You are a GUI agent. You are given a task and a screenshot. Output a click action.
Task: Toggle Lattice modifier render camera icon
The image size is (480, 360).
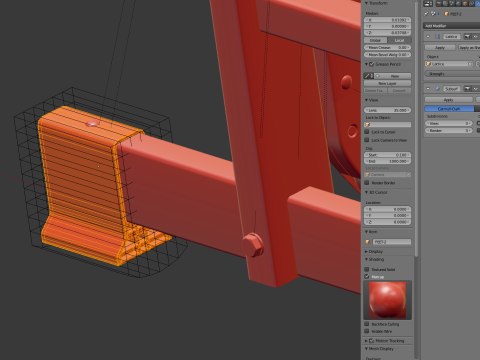[x=467, y=37]
